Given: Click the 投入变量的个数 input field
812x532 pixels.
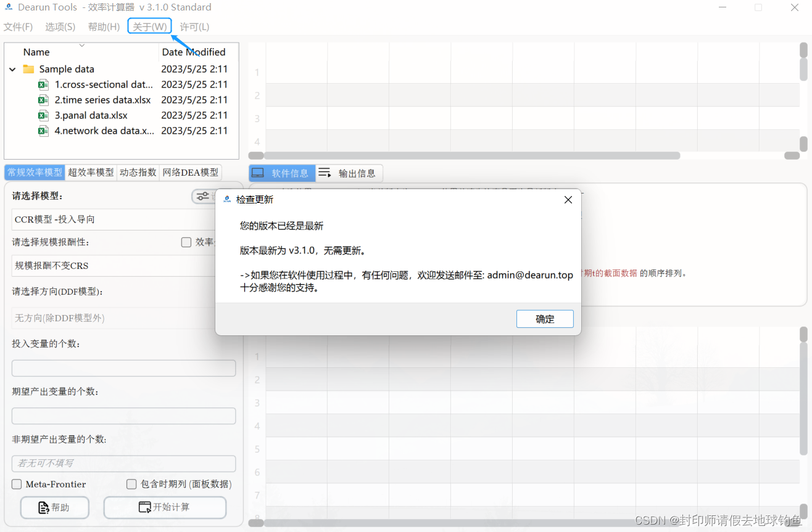Looking at the screenshot, I should click(123, 367).
